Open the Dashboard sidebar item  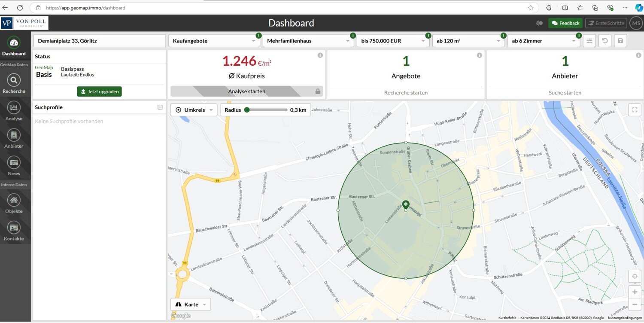[14, 47]
